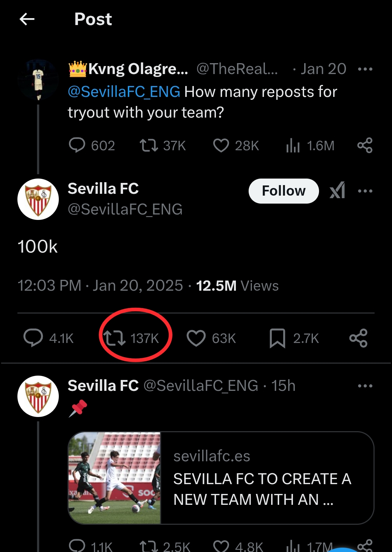Share the Sevilla FC 100k post

click(358, 338)
